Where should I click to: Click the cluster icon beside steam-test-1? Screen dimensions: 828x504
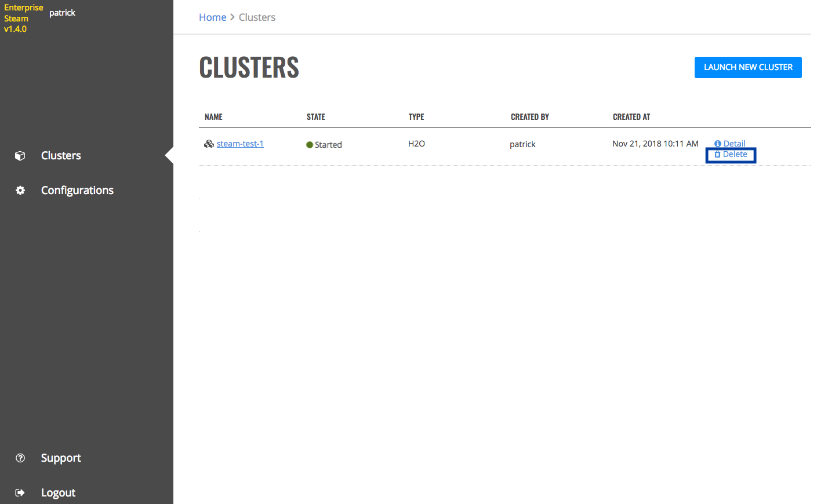click(x=209, y=144)
